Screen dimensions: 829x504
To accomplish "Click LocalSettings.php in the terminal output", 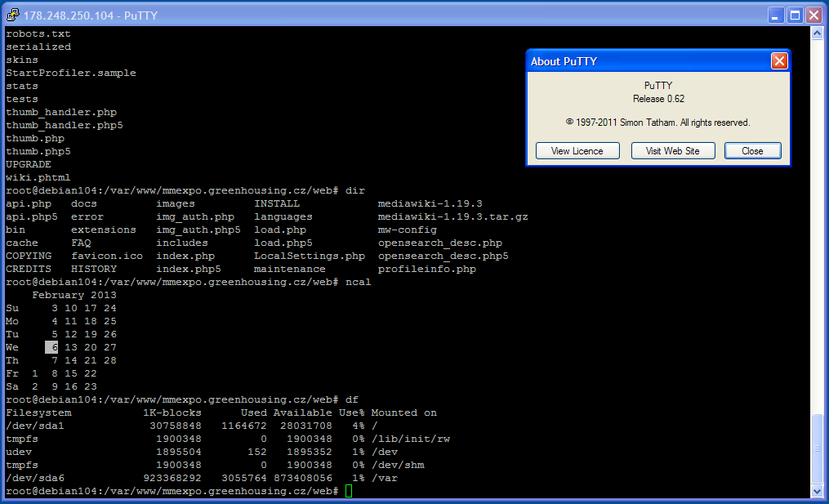I will 309,256.
